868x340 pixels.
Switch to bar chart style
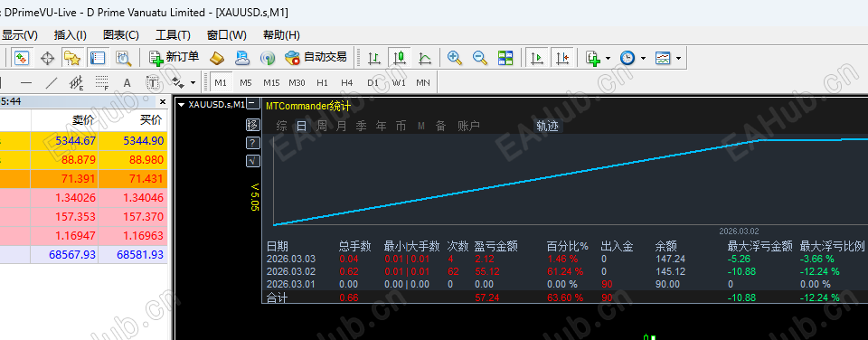tap(374, 58)
